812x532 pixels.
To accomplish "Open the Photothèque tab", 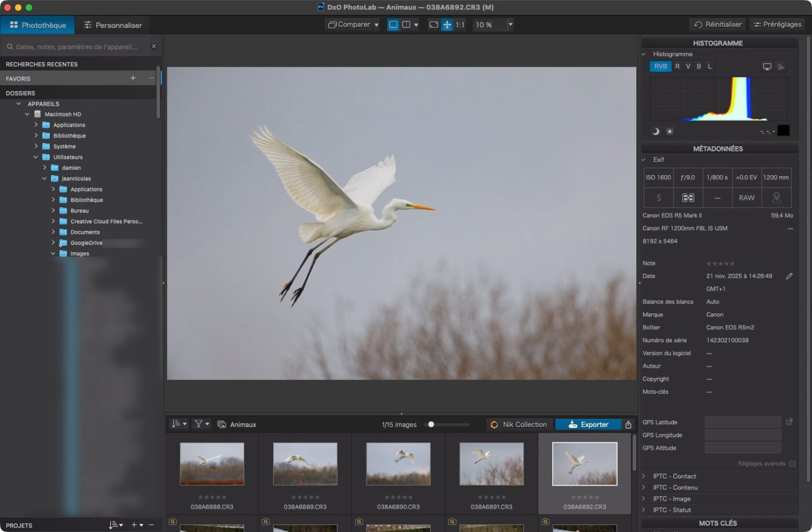I will pyautogui.click(x=38, y=25).
